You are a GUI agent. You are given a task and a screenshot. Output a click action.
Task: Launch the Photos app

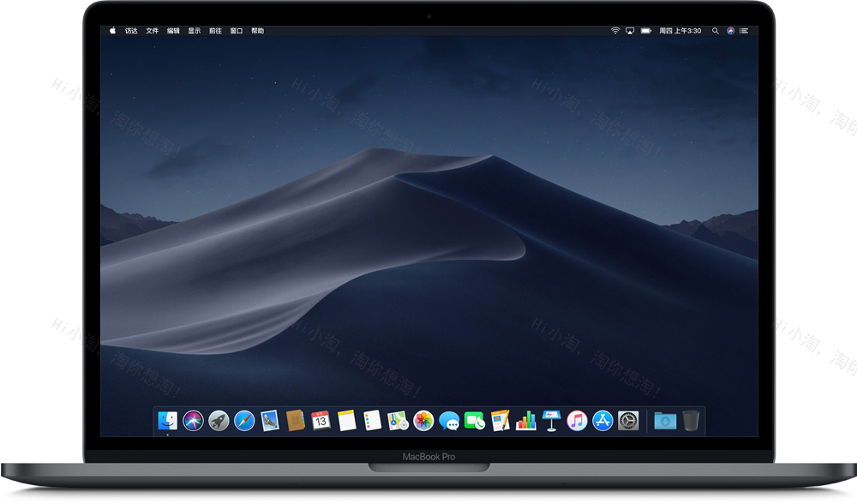click(x=422, y=420)
